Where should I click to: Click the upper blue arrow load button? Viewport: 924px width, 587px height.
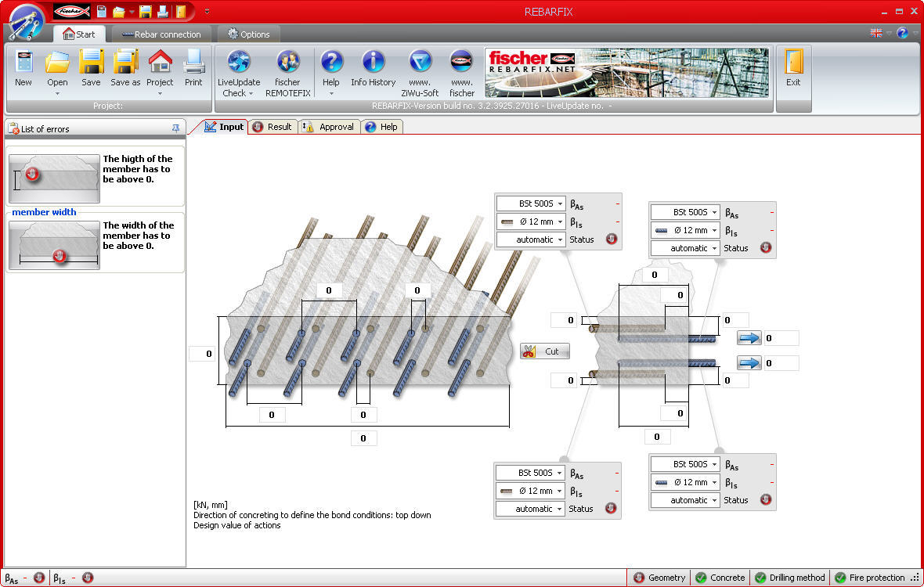click(749, 338)
